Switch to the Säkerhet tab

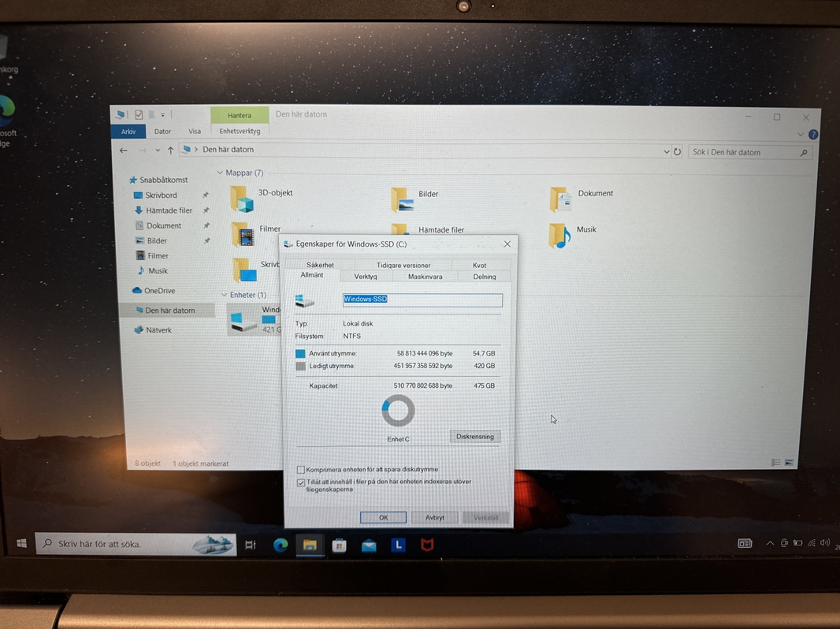(x=320, y=265)
